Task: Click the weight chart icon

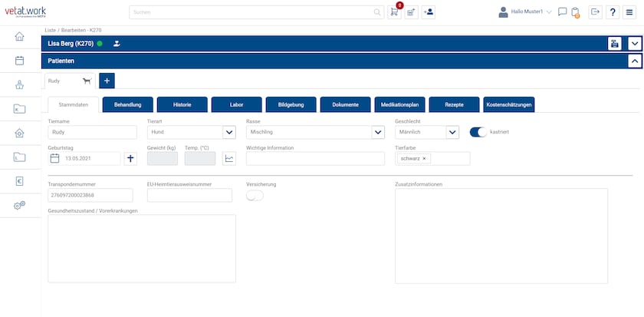Action: (x=229, y=159)
